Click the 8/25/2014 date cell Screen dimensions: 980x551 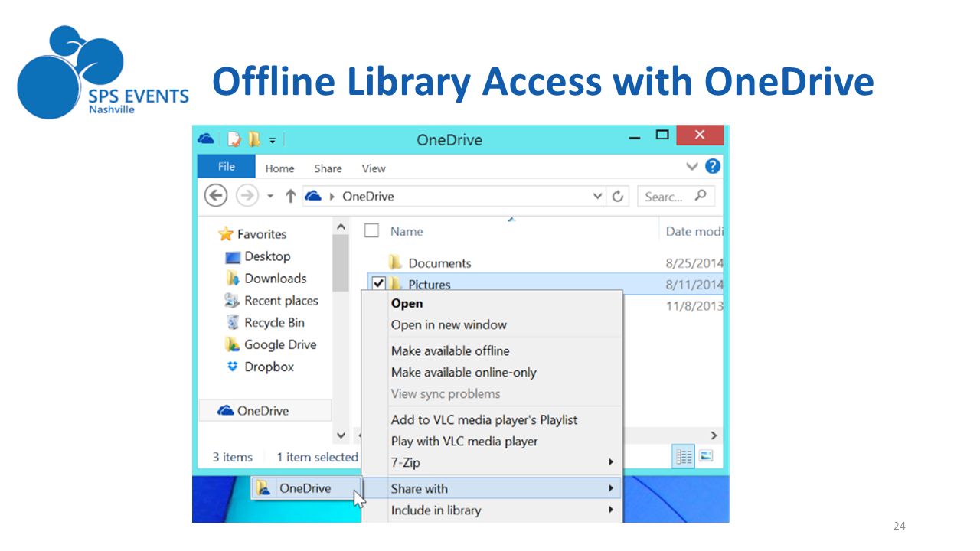tap(694, 263)
